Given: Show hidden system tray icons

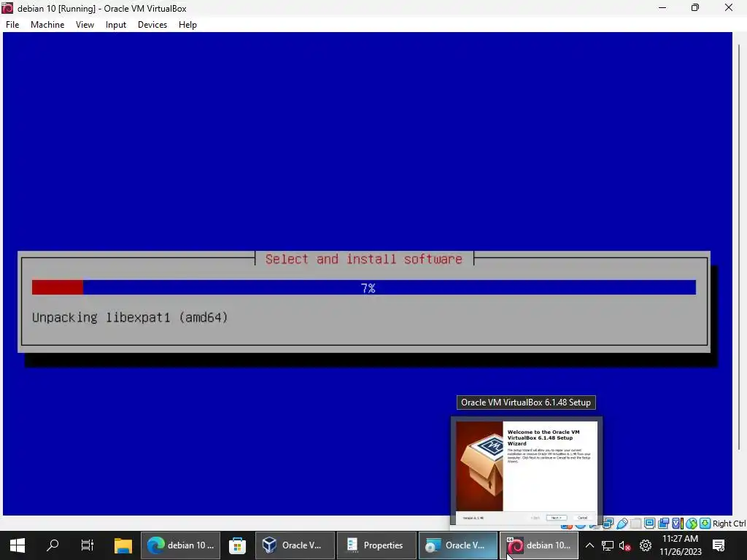Looking at the screenshot, I should [589, 545].
